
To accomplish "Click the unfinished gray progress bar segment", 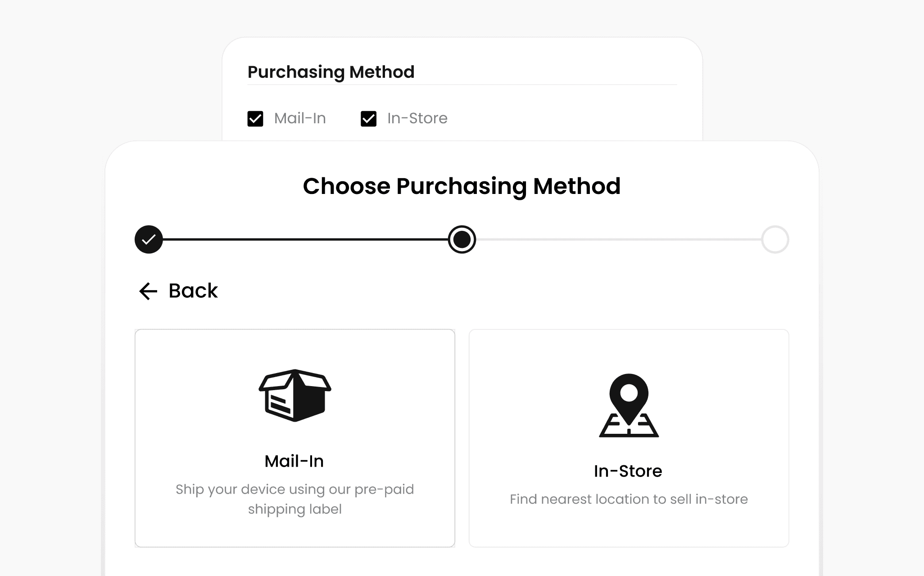I will click(x=619, y=239).
